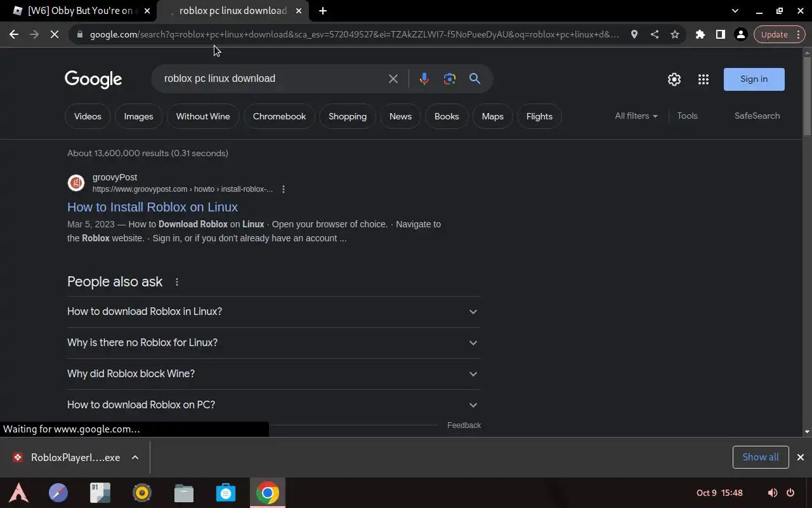Go back with the browser back arrow
The width and height of the screenshot is (812, 508).
point(14,34)
